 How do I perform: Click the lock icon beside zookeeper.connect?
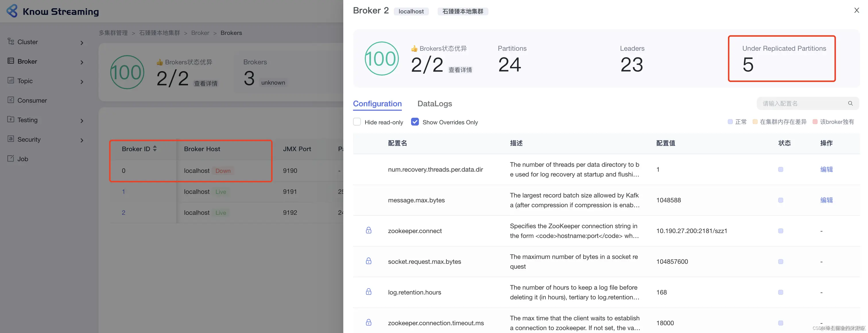point(368,231)
